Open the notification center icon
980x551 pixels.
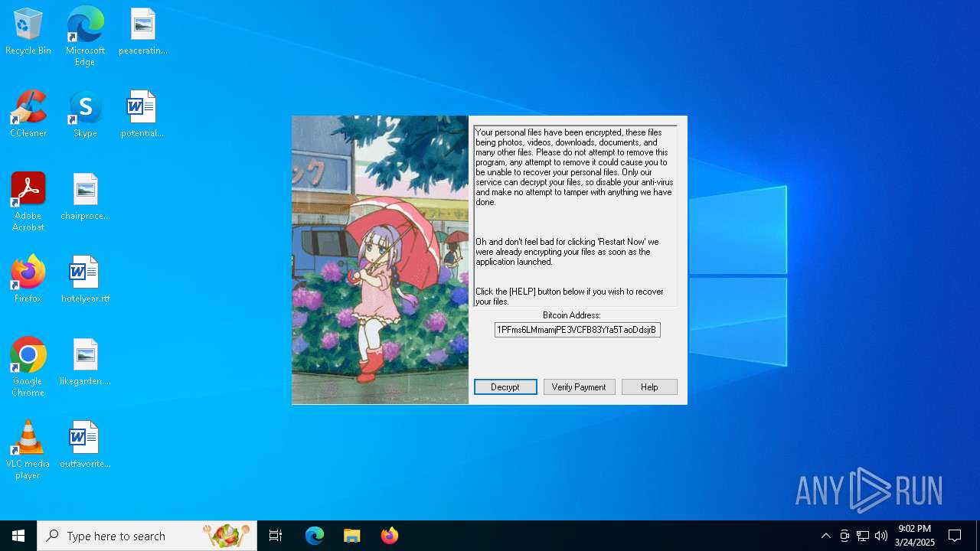(955, 536)
